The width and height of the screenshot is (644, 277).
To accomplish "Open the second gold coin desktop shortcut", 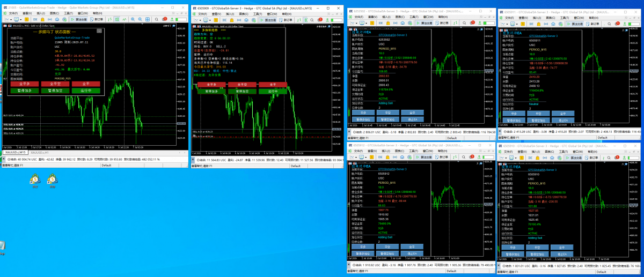I will click(52, 179).
